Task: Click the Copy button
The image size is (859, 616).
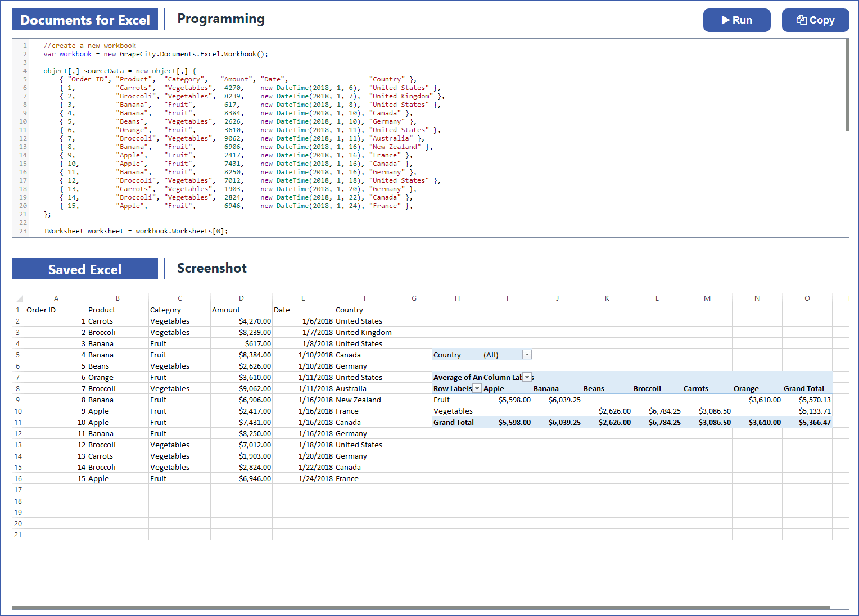Action: tap(815, 20)
